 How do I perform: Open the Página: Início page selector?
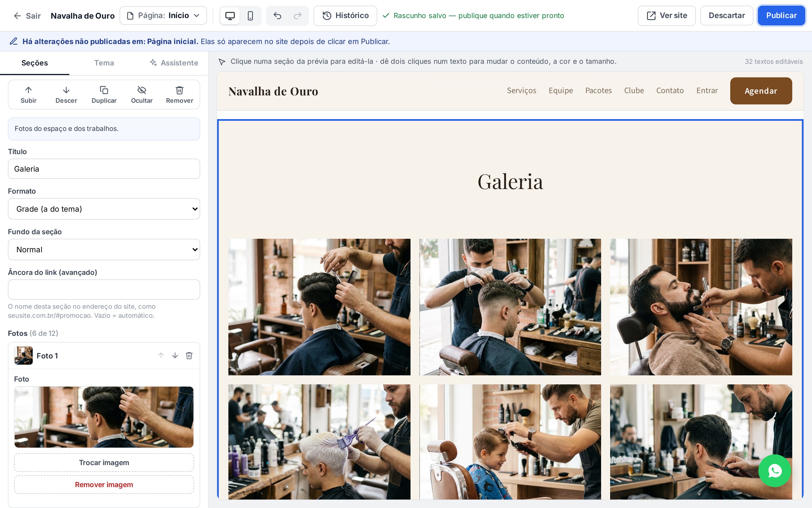click(x=163, y=16)
